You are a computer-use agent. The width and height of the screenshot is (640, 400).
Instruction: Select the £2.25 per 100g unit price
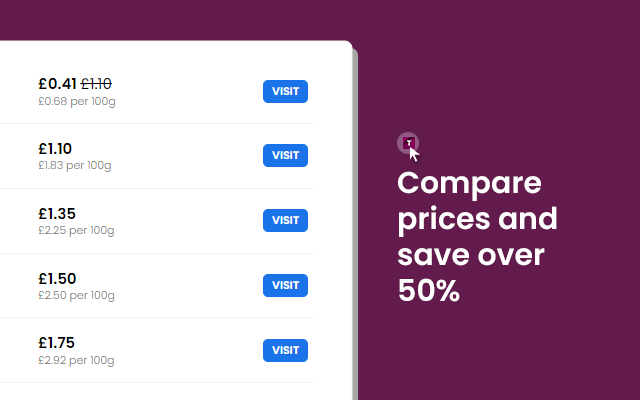[x=76, y=230]
